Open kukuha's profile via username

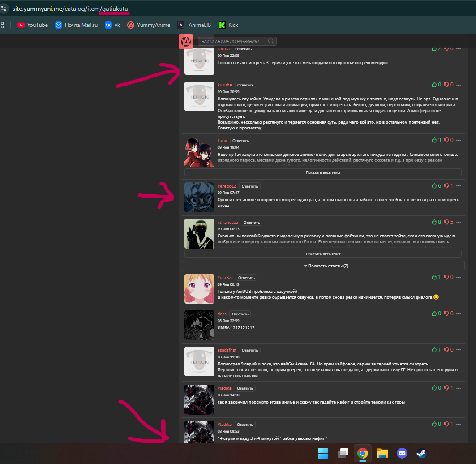pyautogui.click(x=225, y=85)
